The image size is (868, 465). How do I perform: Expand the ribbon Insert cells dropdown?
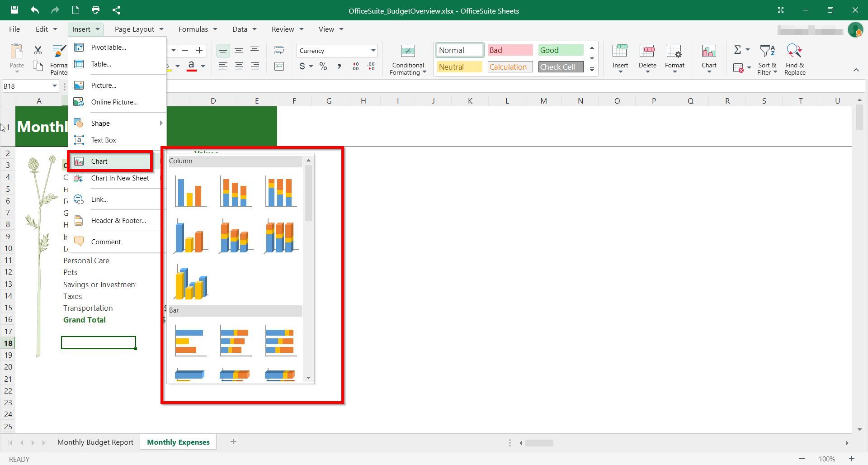click(620, 72)
